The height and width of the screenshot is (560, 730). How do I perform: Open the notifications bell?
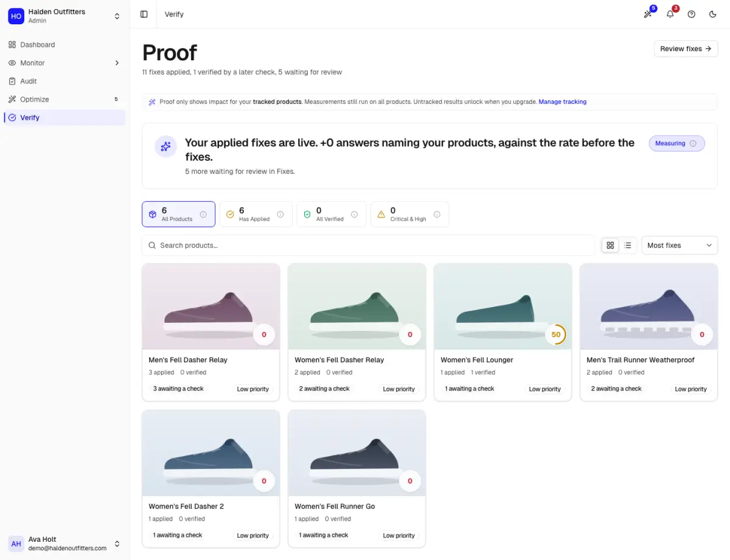[670, 14]
